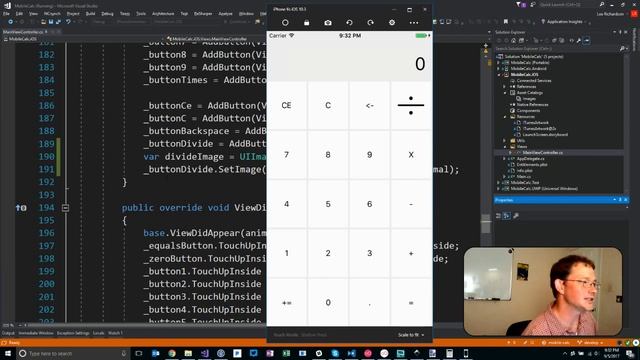
Task: Open the Exception Settings tab
Action: (73, 333)
